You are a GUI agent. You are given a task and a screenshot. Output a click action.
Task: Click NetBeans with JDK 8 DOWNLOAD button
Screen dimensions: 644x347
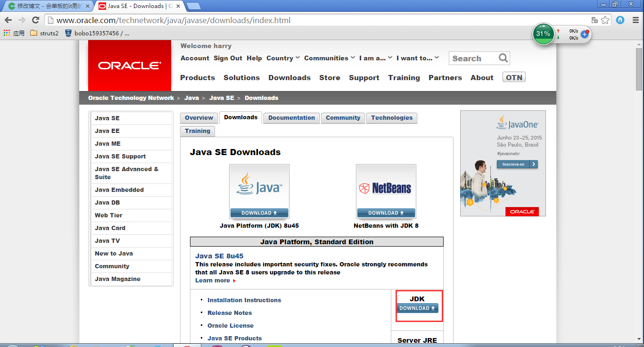pyautogui.click(x=386, y=213)
